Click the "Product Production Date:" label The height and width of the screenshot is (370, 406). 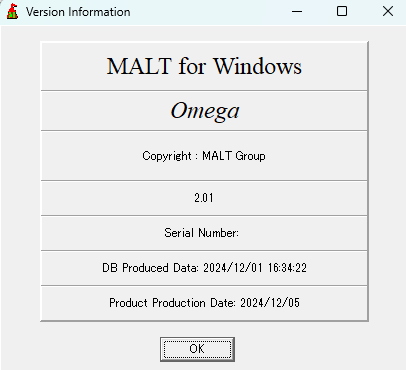[x=172, y=303]
